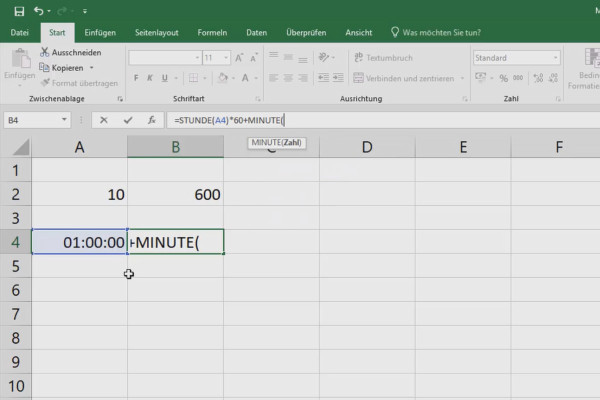Increase font size with large A icon
The width and height of the screenshot is (600, 400).
point(239,58)
